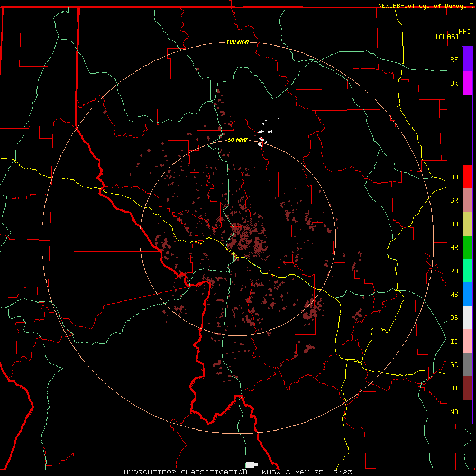This screenshot has width=476, height=476.
Task: Click the KMSX radar site identifier
Action: tap(272, 472)
